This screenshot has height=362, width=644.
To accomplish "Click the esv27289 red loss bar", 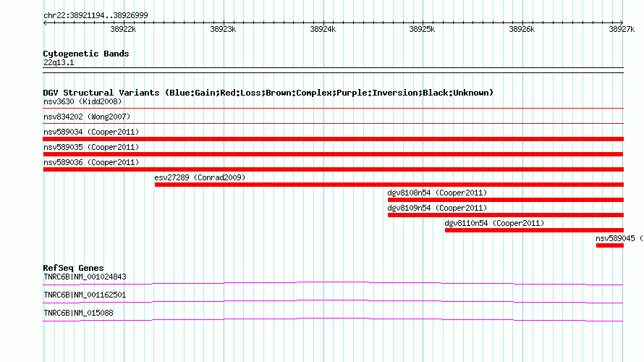I will (x=389, y=185).
